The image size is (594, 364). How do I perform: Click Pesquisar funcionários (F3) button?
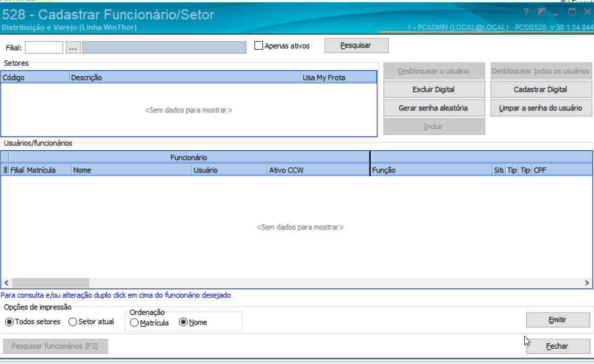coord(56,346)
